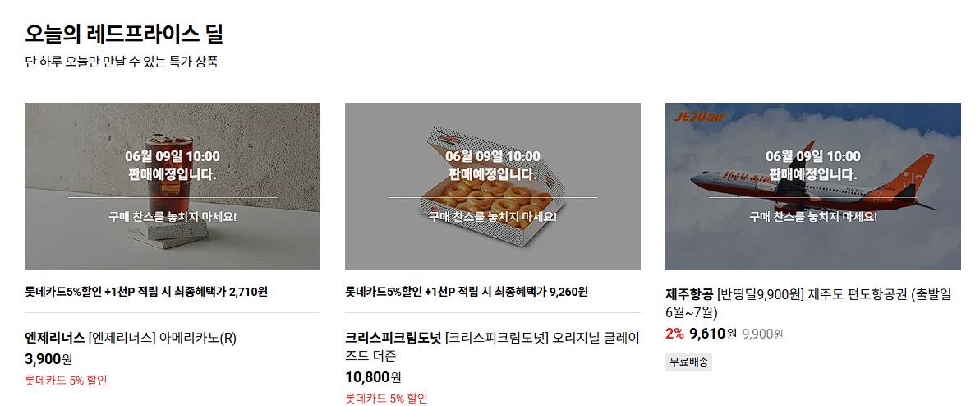Image resolution: width=980 pixels, height=406 pixels.
Task: Click 롯데카드 5% 할인 under doughnuts
Action: point(386,399)
